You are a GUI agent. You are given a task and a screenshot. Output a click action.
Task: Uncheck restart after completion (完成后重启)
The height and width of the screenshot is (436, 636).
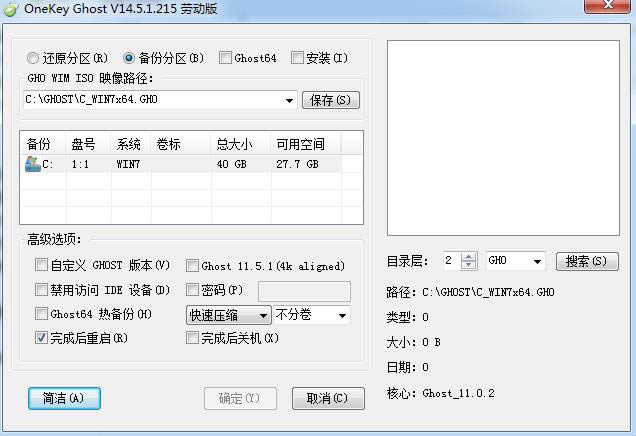[41, 337]
